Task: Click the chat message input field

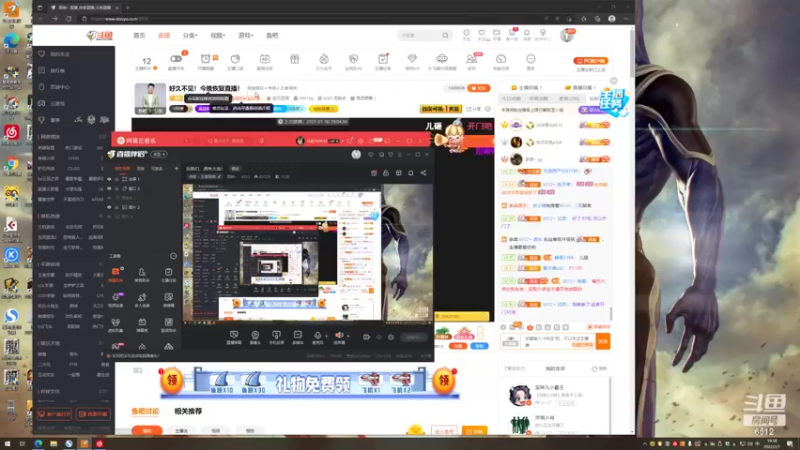Action: (559, 341)
